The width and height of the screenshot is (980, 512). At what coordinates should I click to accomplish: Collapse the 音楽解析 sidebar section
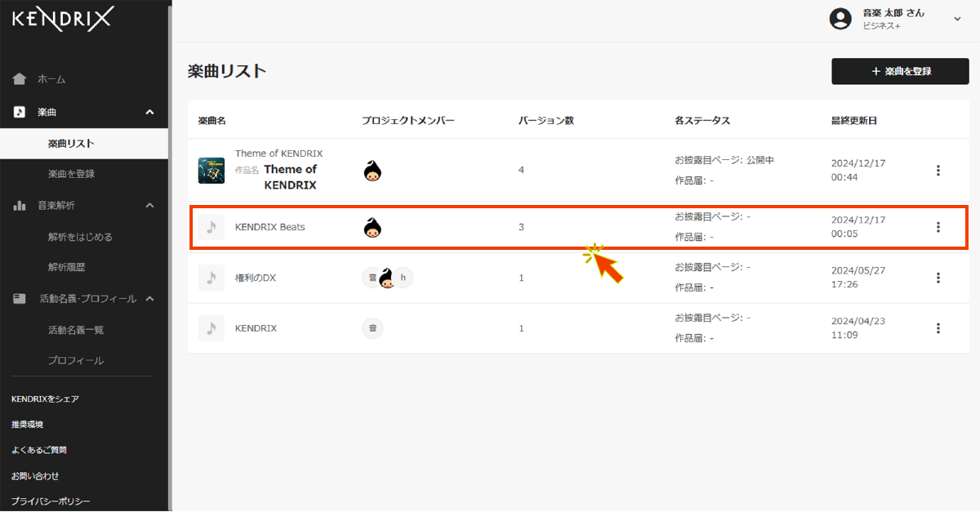click(149, 206)
